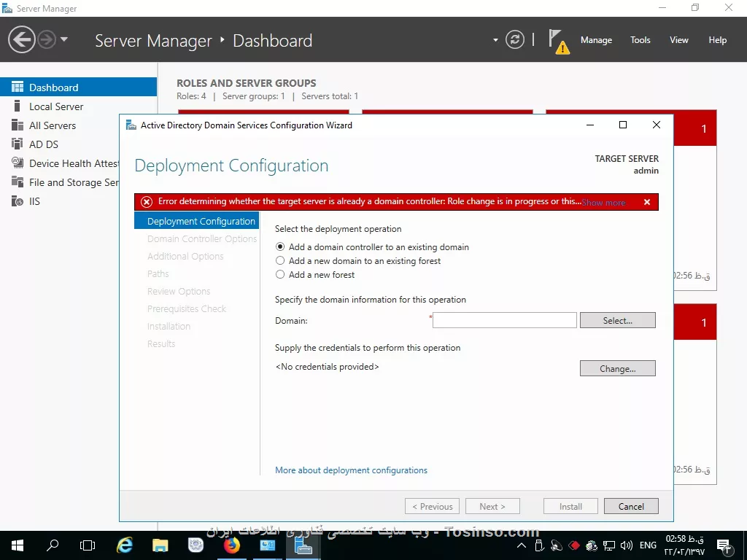The width and height of the screenshot is (747, 560).
Task: Click the Device Health Attestation icon
Action: (18, 163)
